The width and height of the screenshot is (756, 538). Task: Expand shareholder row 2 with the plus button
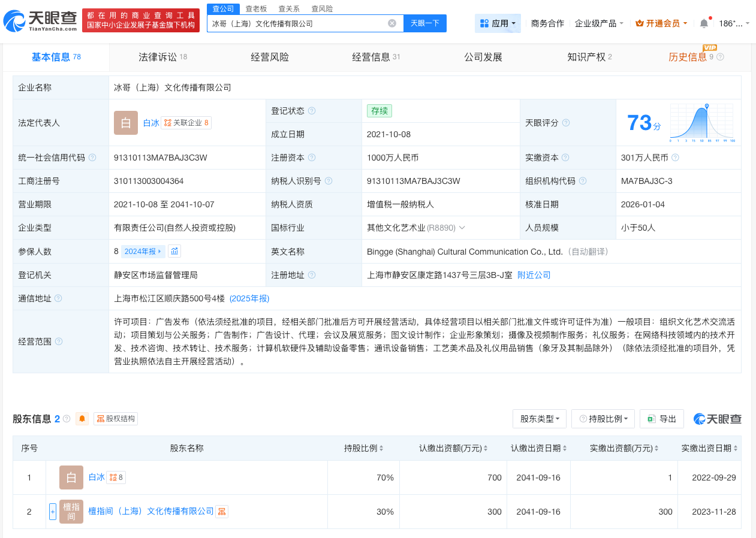[x=53, y=512]
